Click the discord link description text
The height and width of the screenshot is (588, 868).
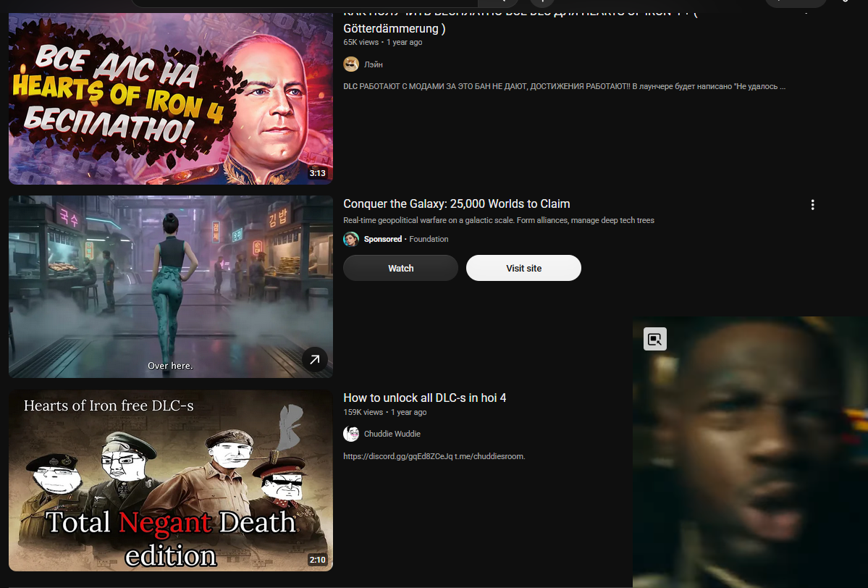point(434,456)
